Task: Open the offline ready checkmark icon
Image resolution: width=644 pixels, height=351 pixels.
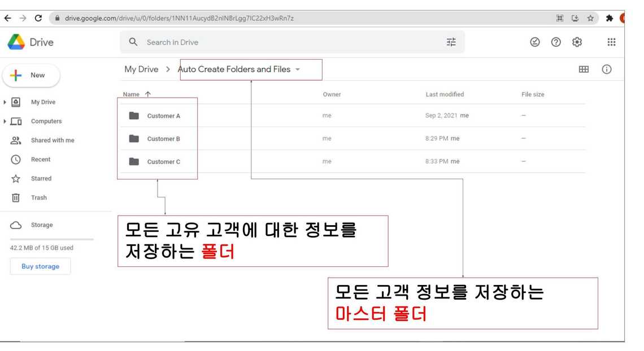Action: [535, 42]
